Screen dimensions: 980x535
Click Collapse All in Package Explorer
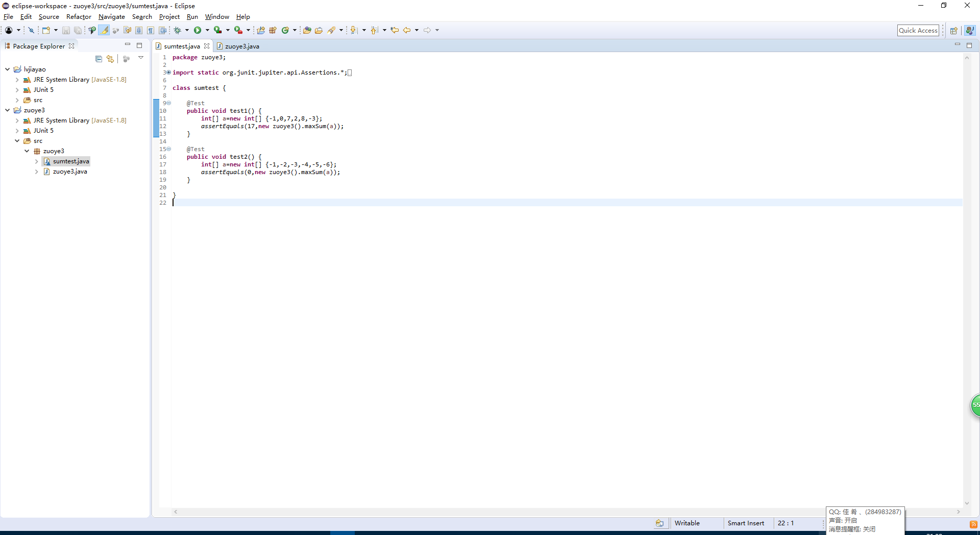(99, 59)
